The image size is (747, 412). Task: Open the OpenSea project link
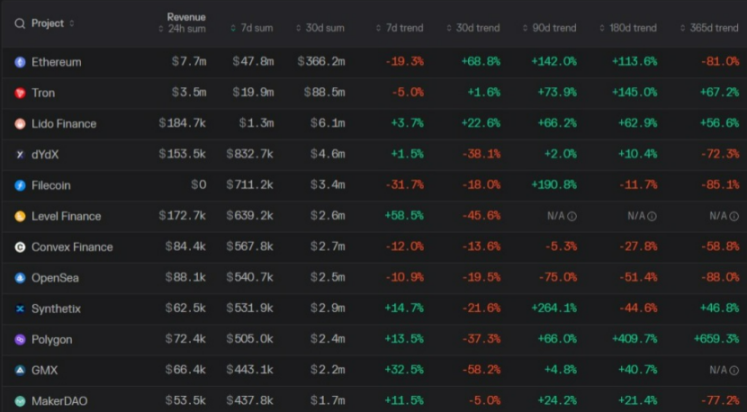[x=55, y=278]
